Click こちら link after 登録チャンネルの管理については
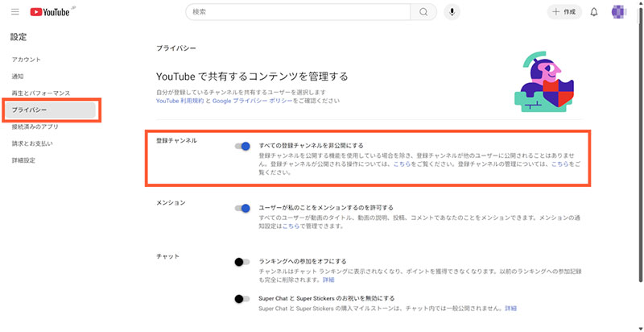644x332 pixels. click(559, 164)
